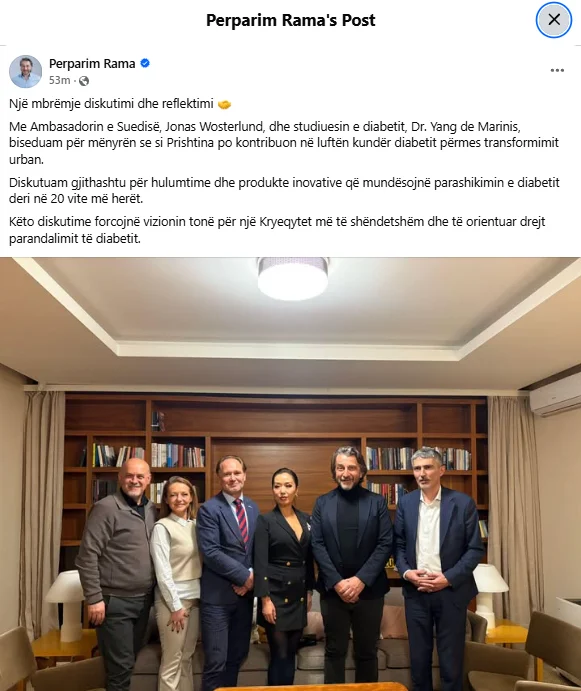Click Perparim Rama's profile avatar

(26, 71)
